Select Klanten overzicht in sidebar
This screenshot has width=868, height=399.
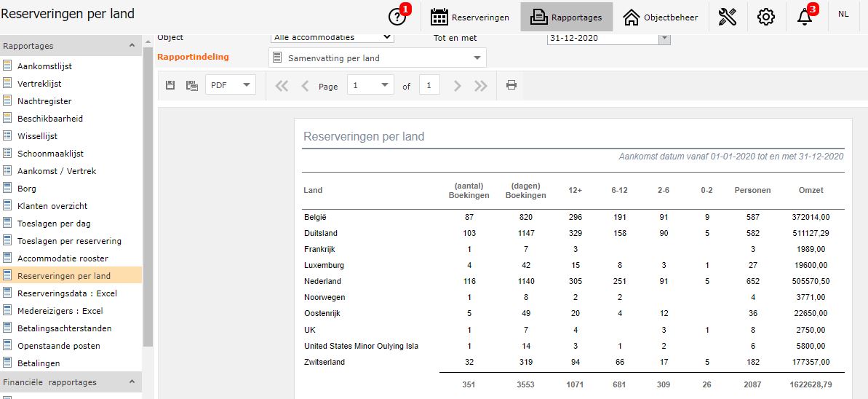pyautogui.click(x=52, y=205)
